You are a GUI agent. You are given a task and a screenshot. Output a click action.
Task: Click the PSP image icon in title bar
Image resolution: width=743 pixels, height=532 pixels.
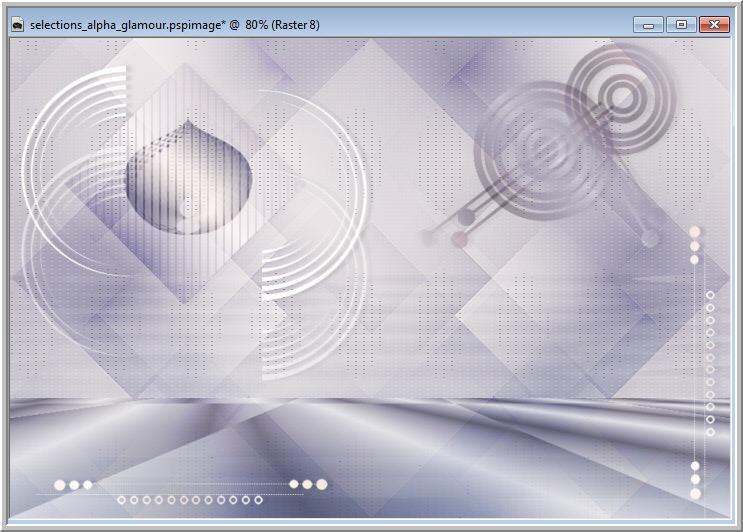[x=18, y=25]
